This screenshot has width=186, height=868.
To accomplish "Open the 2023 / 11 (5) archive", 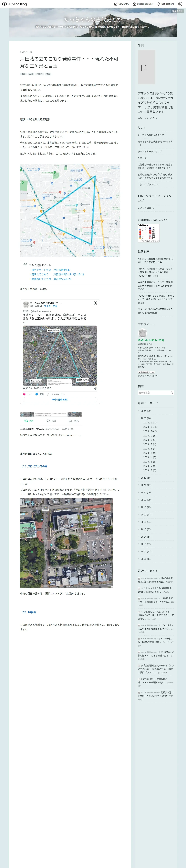I will tap(150, 427).
